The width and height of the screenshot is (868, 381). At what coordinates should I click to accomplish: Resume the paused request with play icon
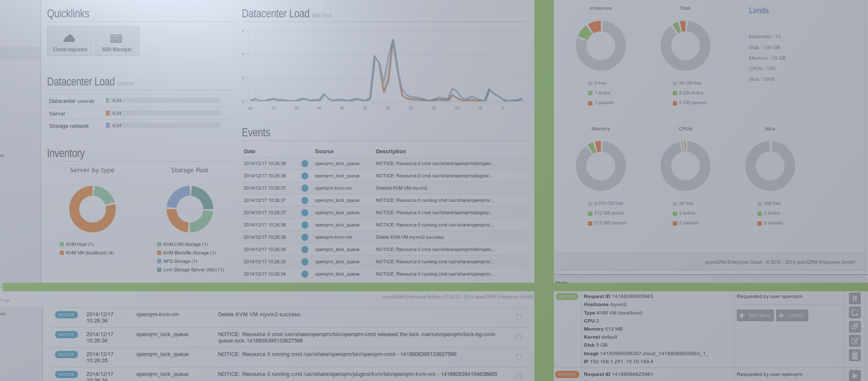click(x=854, y=375)
